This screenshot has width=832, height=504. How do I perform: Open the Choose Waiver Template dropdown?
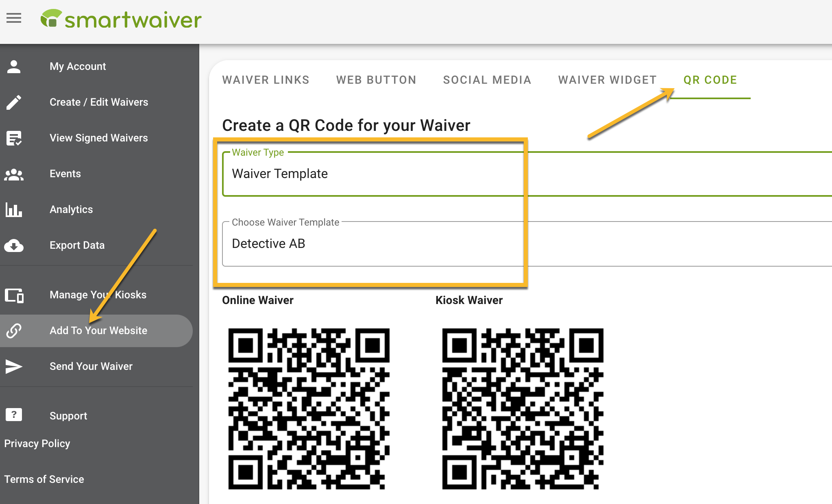(x=527, y=244)
